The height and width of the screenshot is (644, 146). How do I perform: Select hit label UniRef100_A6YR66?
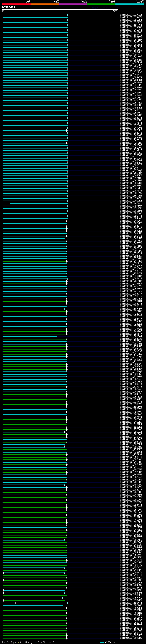pyautogui.click(x=131, y=605)
